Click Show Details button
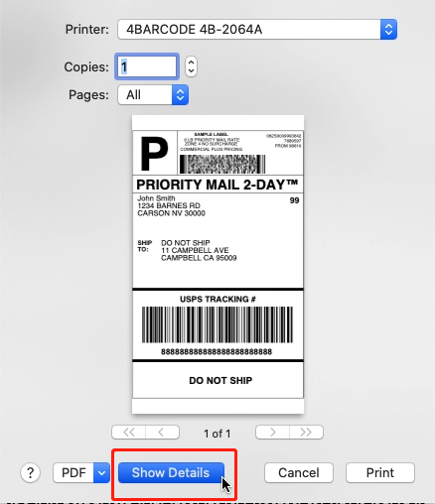 point(171,472)
